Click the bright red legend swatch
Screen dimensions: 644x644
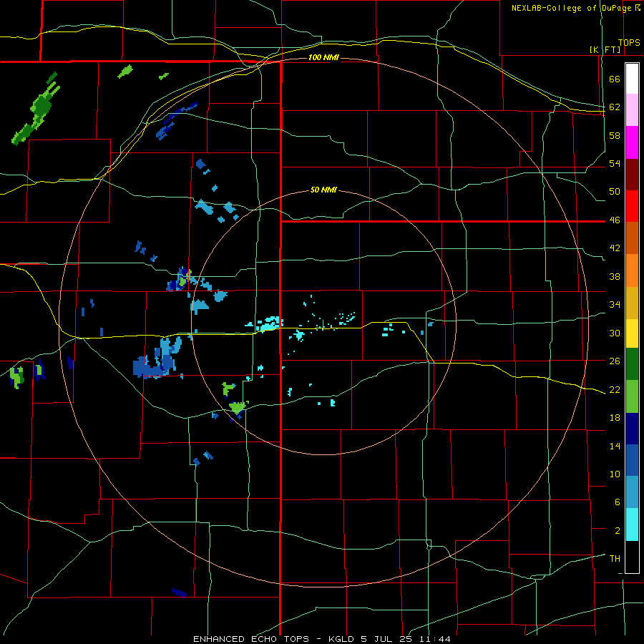632,206
